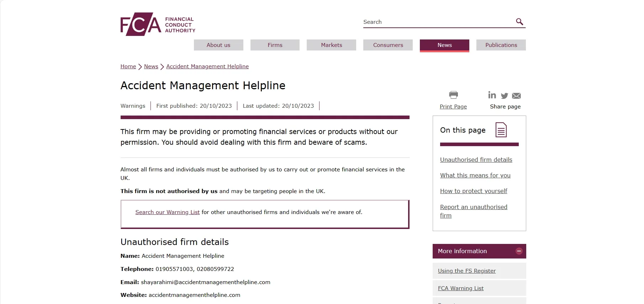644x304 pixels.
Task: Click the Accident Management Helpline page heading
Action: [x=203, y=86]
